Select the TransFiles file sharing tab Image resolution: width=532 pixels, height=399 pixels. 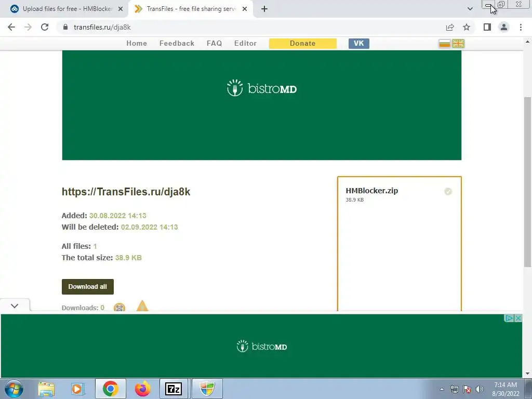coord(190,9)
